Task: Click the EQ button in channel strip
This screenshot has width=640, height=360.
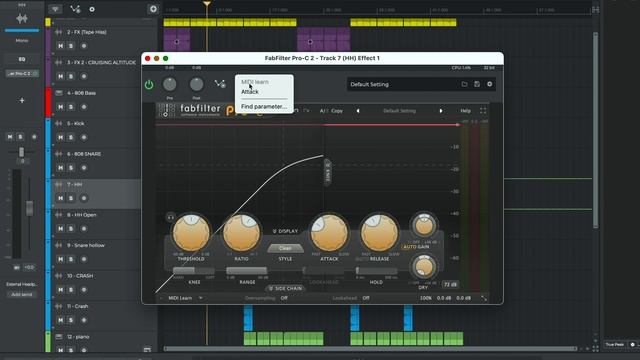Action: (22, 59)
